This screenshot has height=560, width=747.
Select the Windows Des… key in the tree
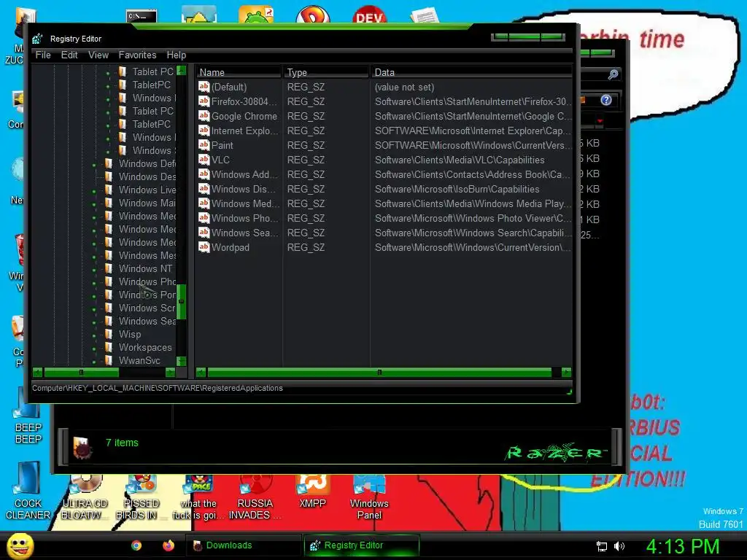(x=147, y=176)
